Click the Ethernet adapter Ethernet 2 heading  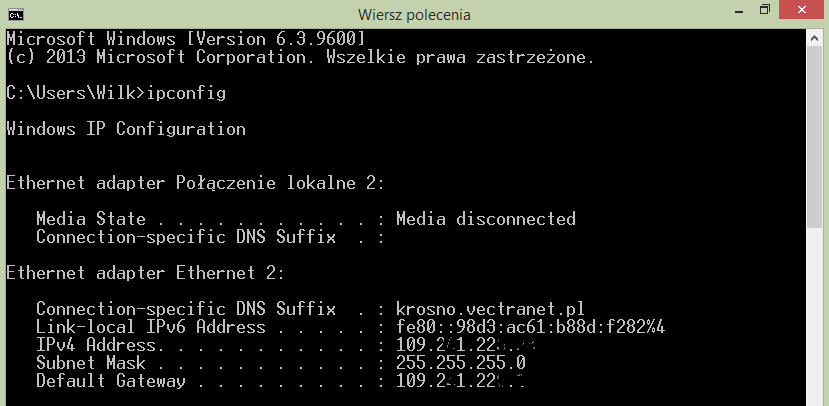145,273
